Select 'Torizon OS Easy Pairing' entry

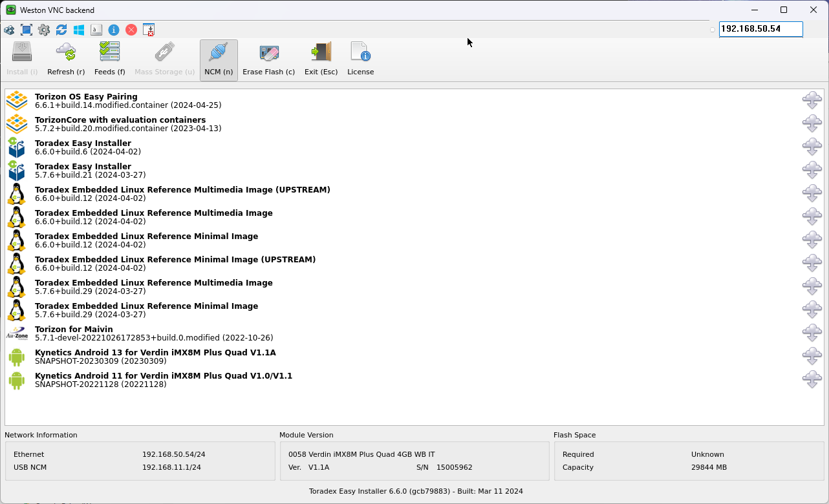click(x=414, y=101)
